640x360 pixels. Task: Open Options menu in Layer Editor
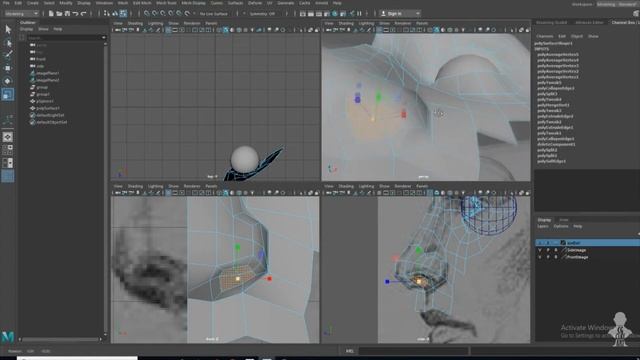[561, 226]
